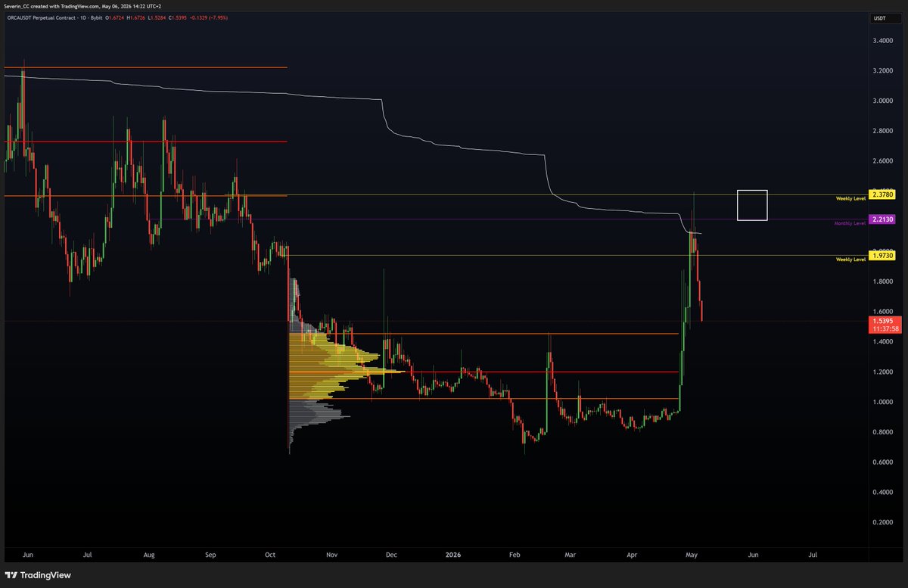Click the Oct label on time axis

(270, 555)
